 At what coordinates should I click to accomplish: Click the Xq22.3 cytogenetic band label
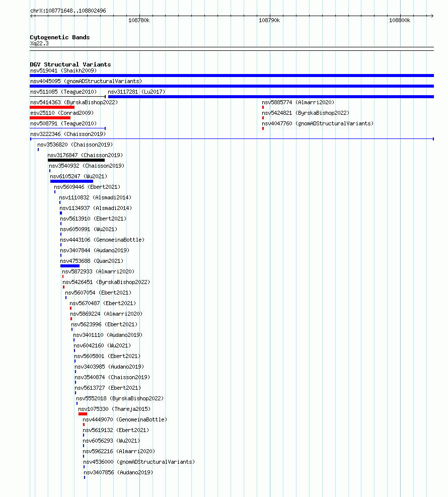[40, 43]
